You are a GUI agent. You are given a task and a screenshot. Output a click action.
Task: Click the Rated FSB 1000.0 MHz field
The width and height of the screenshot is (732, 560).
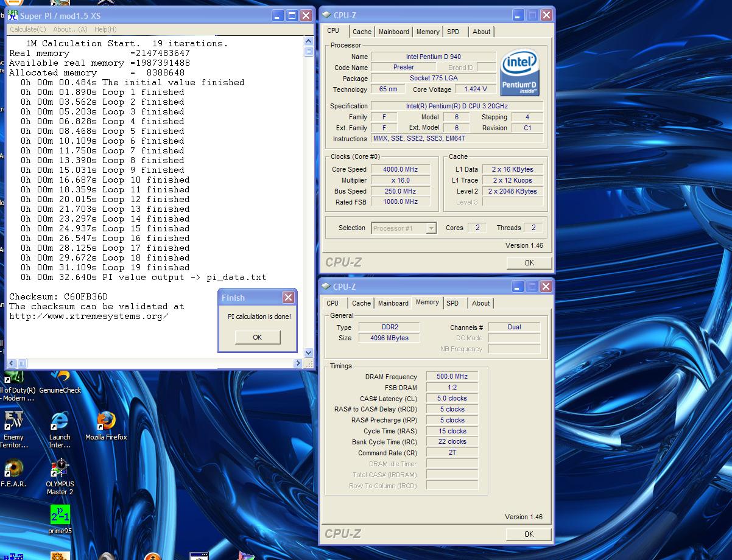pos(400,201)
